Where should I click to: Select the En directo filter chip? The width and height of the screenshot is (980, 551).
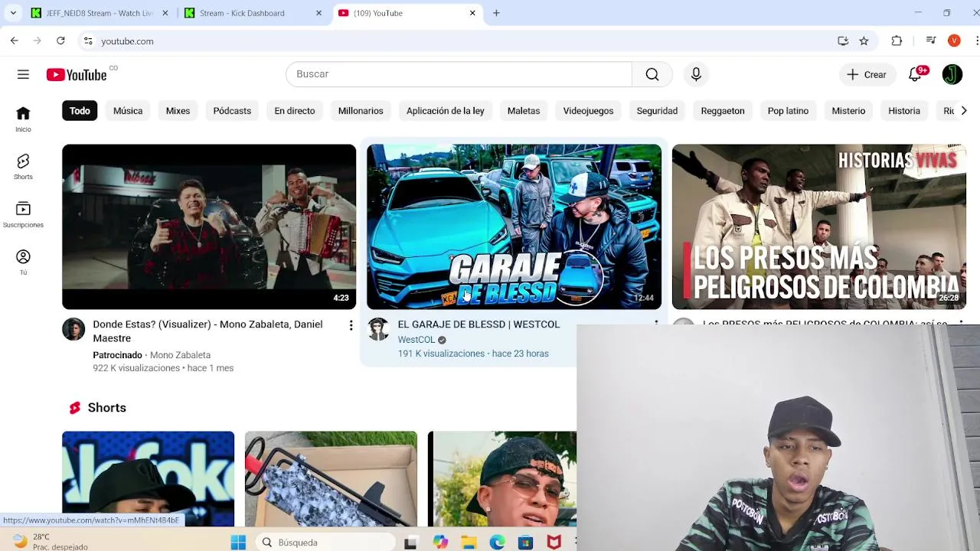[295, 111]
